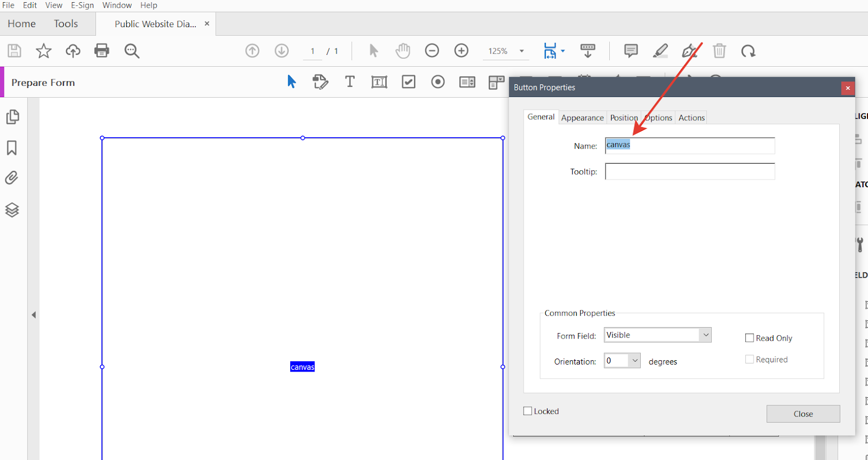Switch to the Appearance tab

(582, 118)
